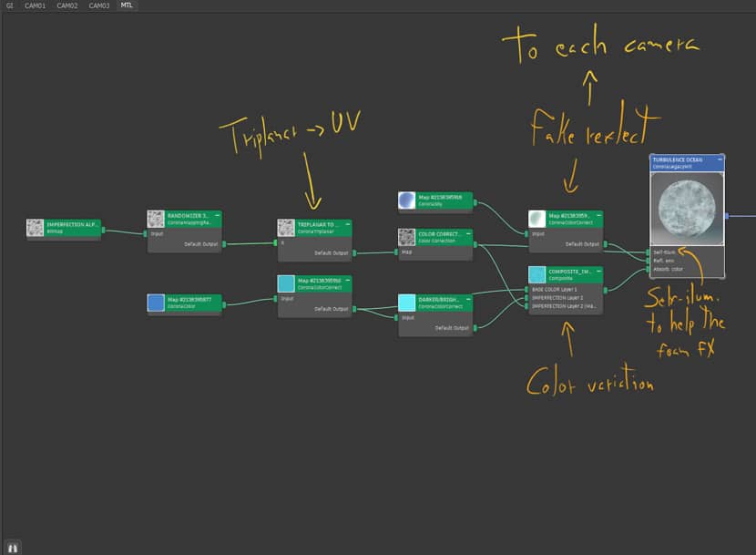Click the output socket of TURBULENCE OCEAN material
Screen dimensions: 756x555
pyautogui.click(x=726, y=216)
